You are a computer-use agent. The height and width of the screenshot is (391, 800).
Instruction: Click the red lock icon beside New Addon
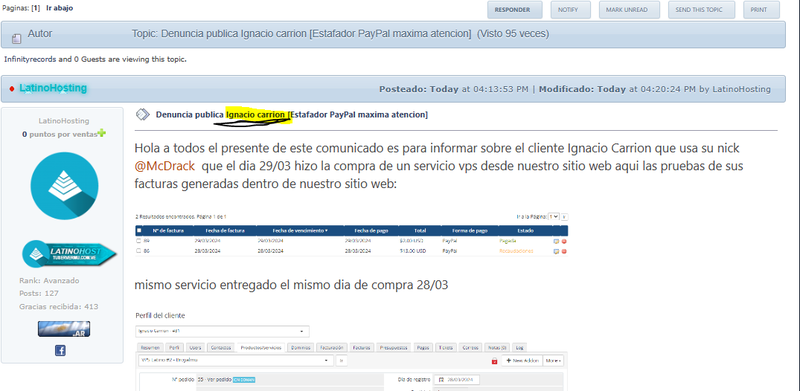(x=494, y=361)
